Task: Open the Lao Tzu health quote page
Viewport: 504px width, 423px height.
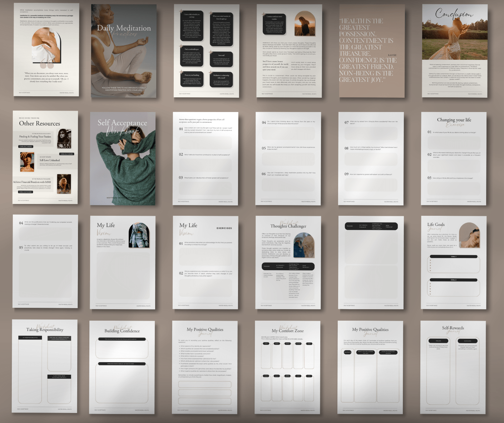Action: pyautogui.click(x=372, y=51)
